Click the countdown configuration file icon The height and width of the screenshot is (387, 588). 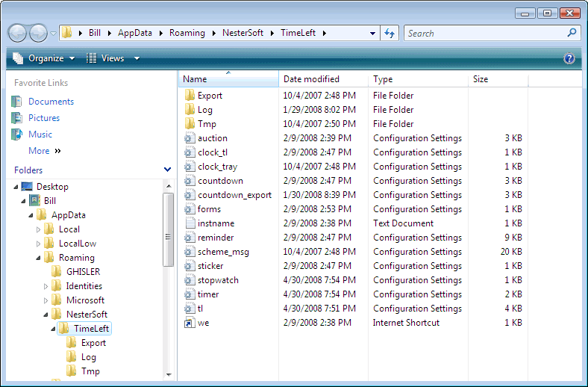click(190, 181)
